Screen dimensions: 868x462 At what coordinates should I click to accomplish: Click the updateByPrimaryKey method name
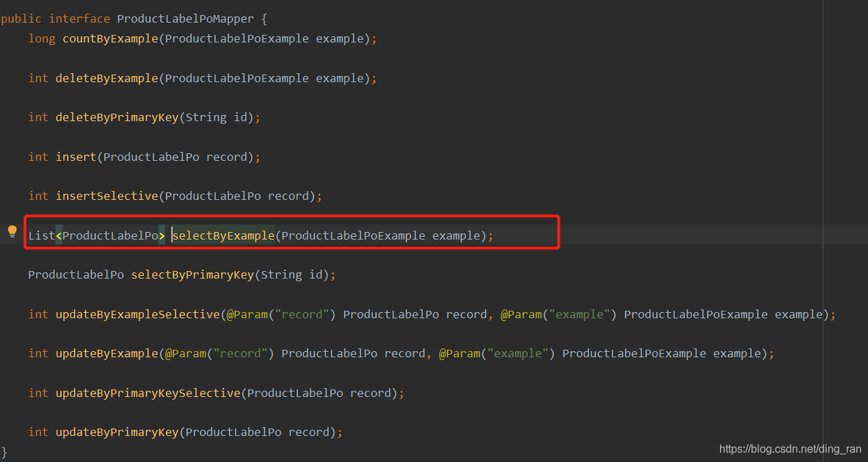point(117,432)
